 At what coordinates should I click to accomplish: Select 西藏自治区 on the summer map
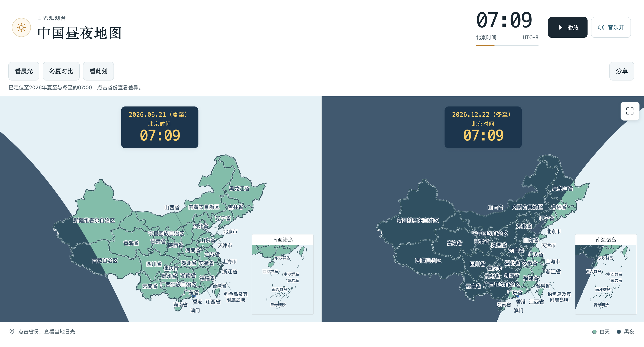[105, 260]
